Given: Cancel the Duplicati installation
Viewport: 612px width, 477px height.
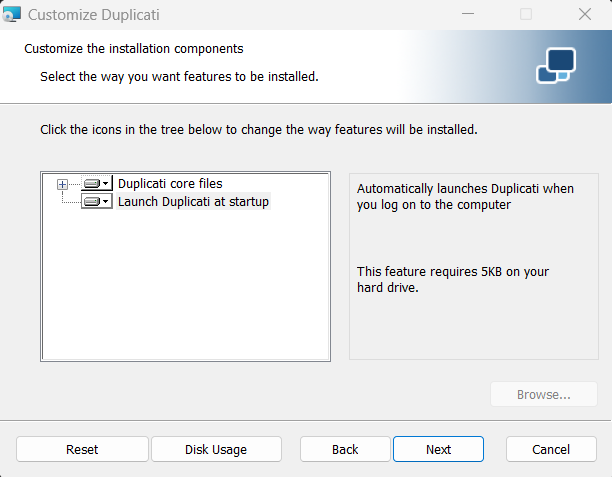Looking at the screenshot, I should [551, 449].
